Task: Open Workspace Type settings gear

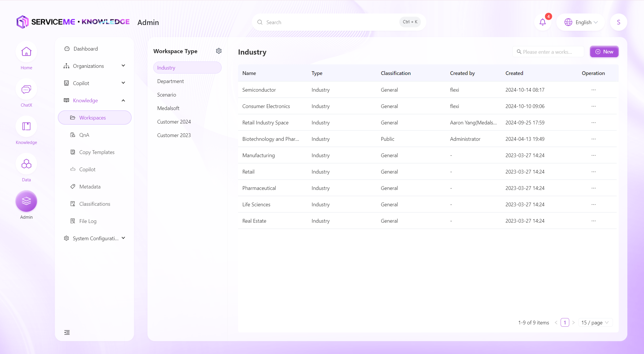Action: [219, 51]
